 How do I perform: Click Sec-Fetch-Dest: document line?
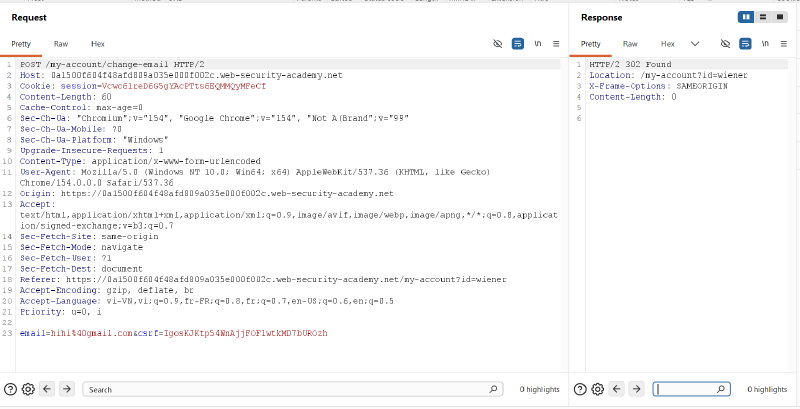pos(81,269)
